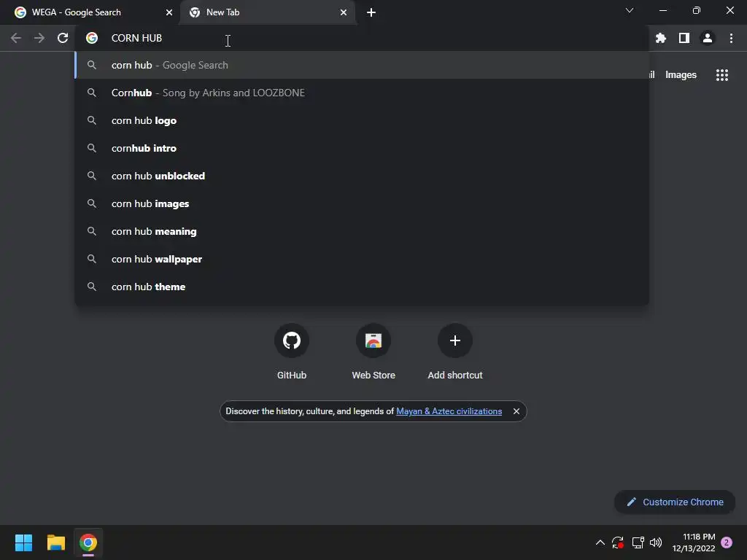Click the browser forward arrow
Viewport: 747px width, 560px height.
pyautogui.click(x=39, y=38)
